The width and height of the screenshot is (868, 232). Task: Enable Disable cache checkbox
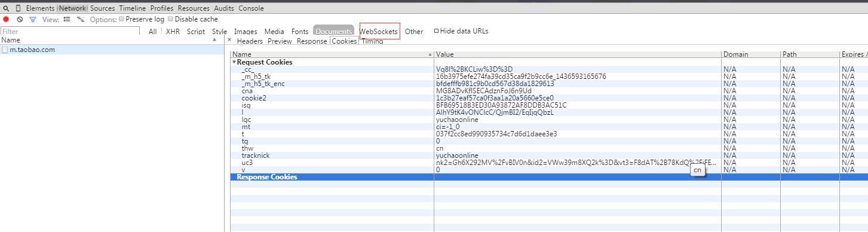click(x=170, y=19)
